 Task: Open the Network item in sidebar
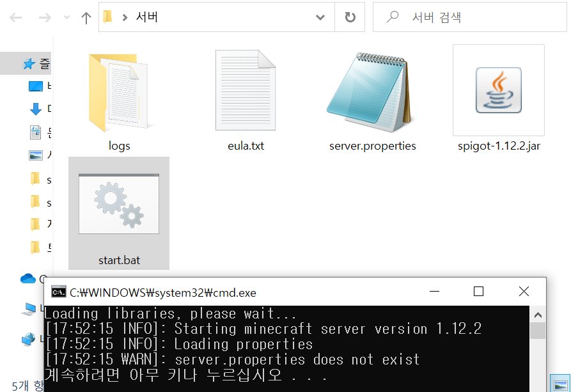pos(28,339)
